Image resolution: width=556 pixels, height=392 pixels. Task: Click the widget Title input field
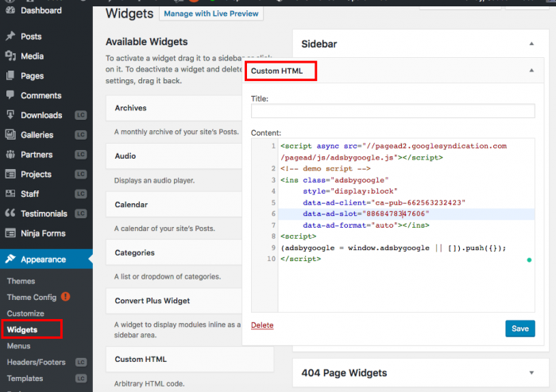coord(392,112)
